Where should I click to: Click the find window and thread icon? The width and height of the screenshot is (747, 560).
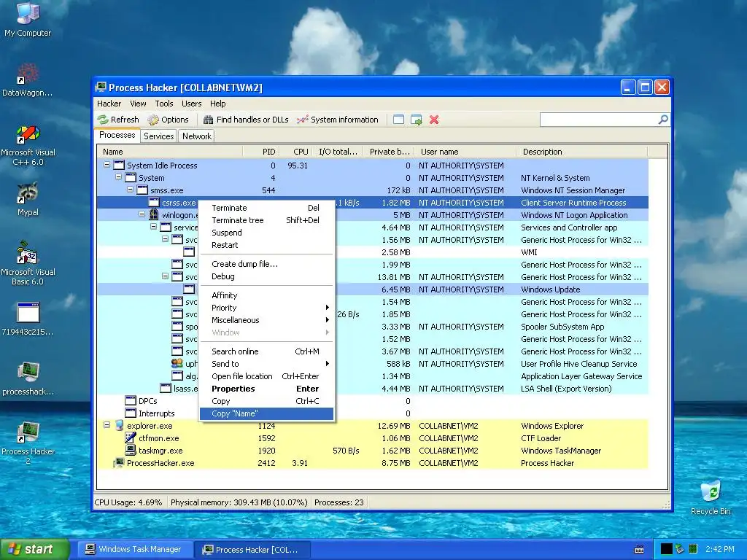(x=417, y=120)
